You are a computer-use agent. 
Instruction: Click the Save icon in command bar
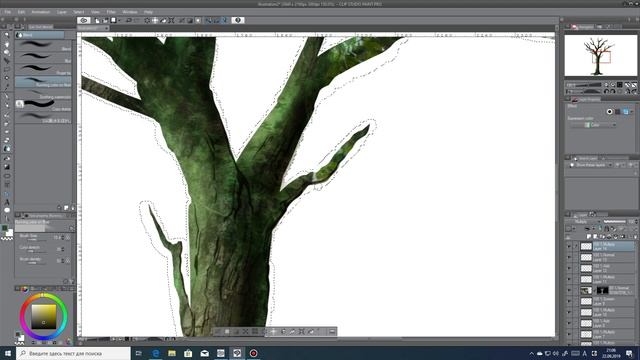113,20
